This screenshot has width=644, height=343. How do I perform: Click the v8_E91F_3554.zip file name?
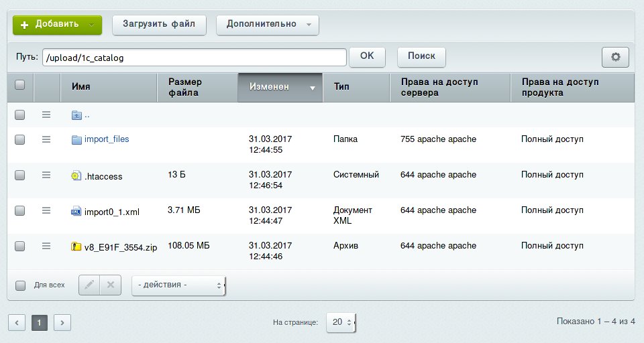(121, 247)
